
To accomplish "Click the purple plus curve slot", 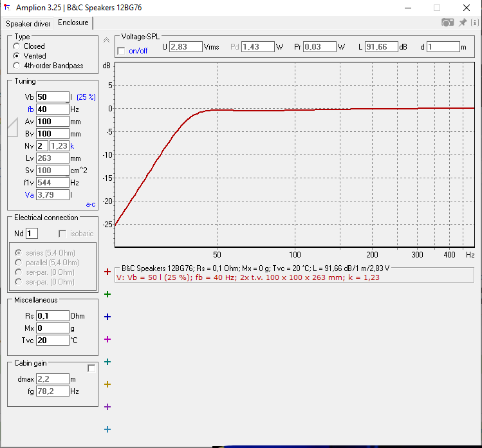I will click(107, 407).
